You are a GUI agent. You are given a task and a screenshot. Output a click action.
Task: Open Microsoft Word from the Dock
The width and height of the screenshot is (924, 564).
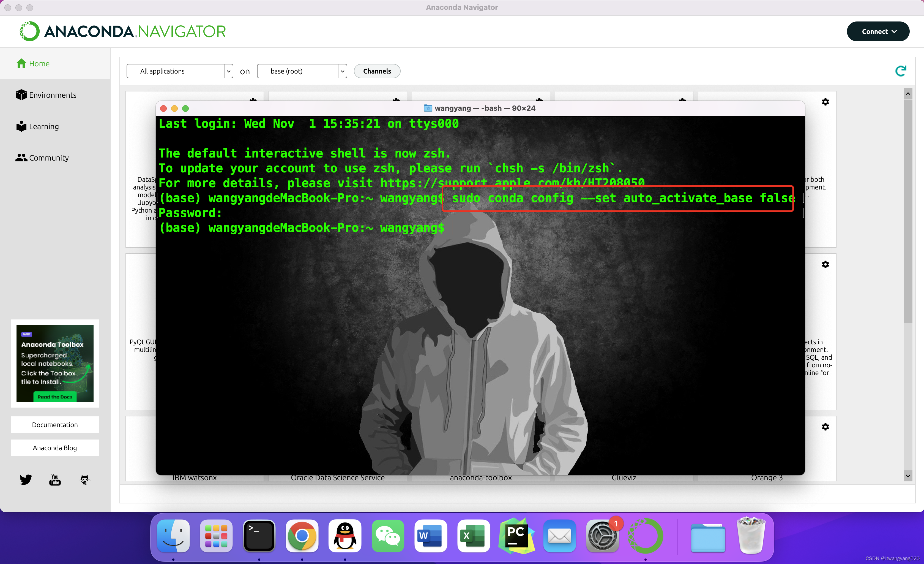[x=431, y=536]
